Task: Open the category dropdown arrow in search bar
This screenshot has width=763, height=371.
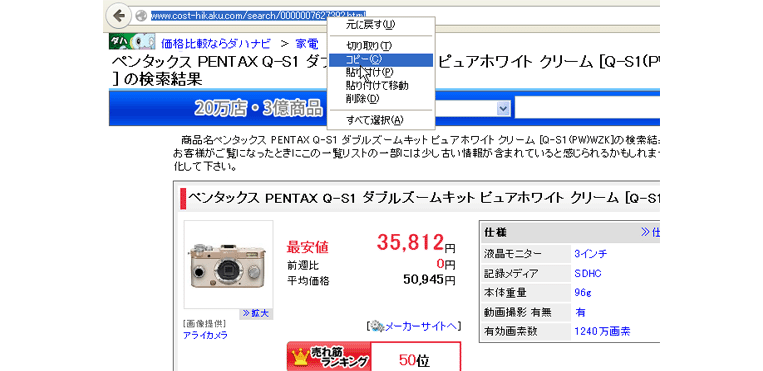Action: [x=503, y=108]
